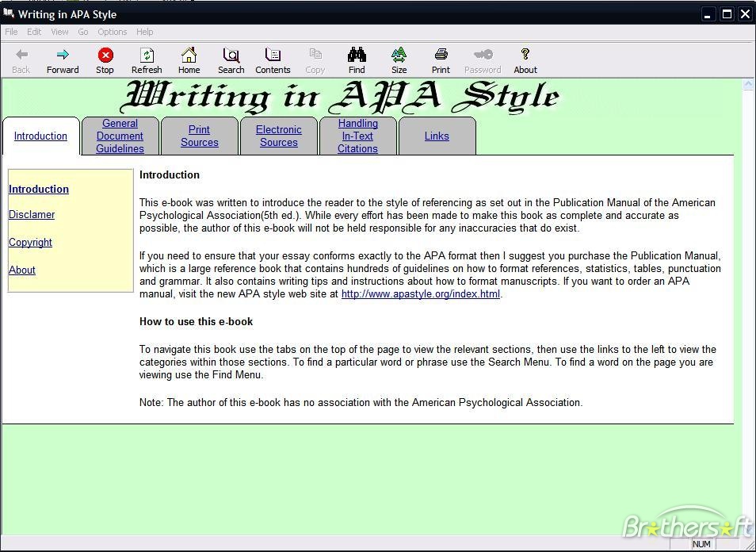
Task: Click the scroll up arrow
Action: pyautogui.click(x=748, y=85)
